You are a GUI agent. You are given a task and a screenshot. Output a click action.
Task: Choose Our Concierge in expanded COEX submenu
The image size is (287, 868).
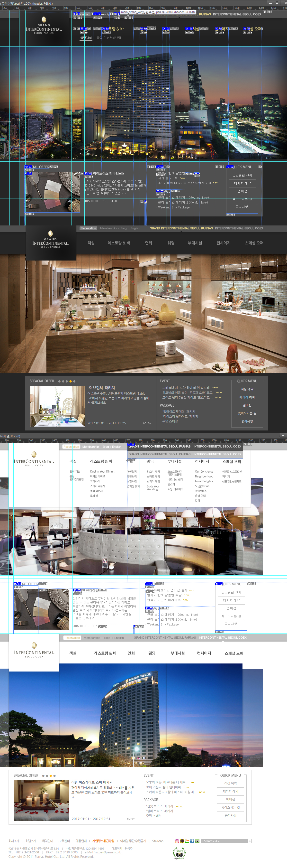(204, 471)
